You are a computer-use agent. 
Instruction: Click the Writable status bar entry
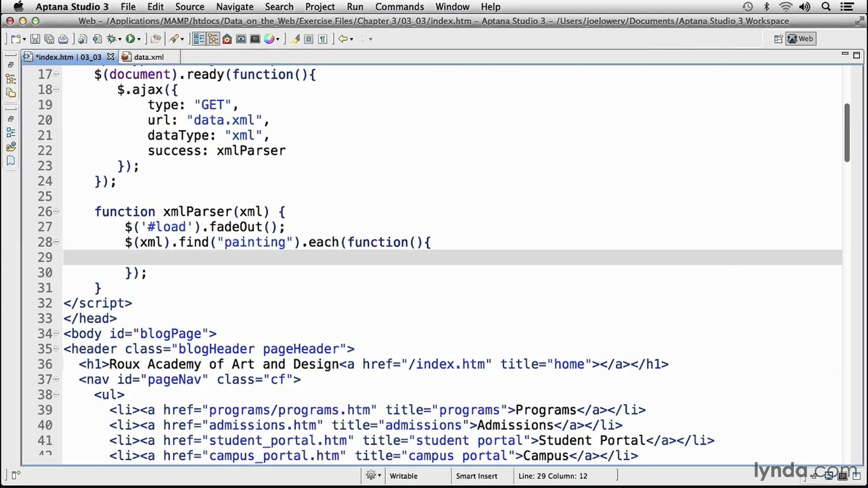[x=404, y=476]
